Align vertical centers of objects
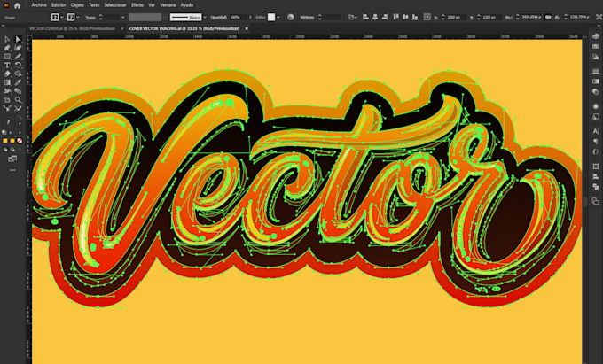 (x=405, y=18)
